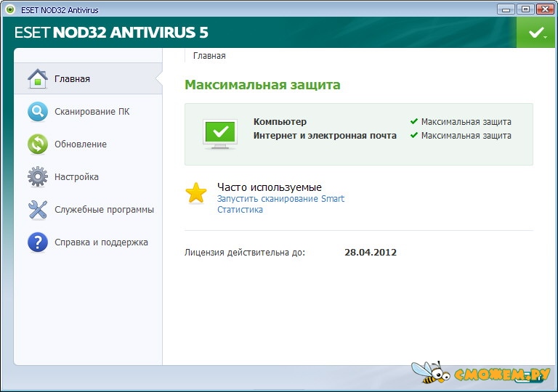Click the license date 28.04.2012
The width and height of the screenshot is (558, 392).
(x=371, y=252)
